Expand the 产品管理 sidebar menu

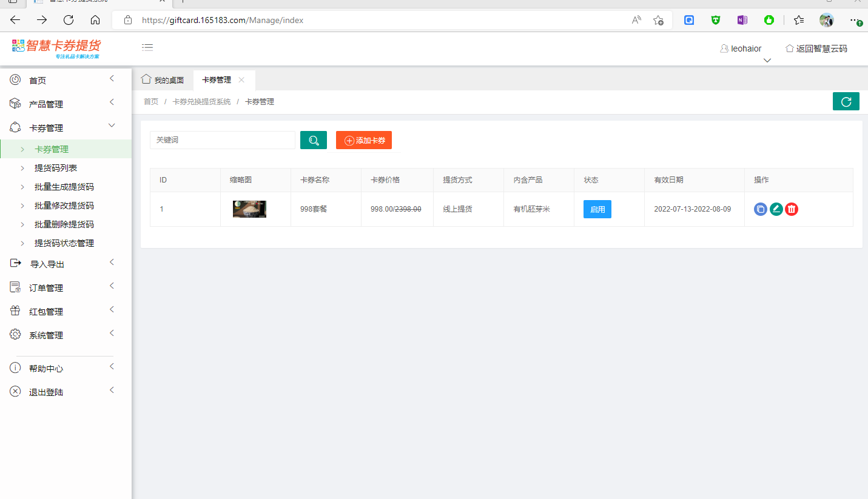click(46, 104)
